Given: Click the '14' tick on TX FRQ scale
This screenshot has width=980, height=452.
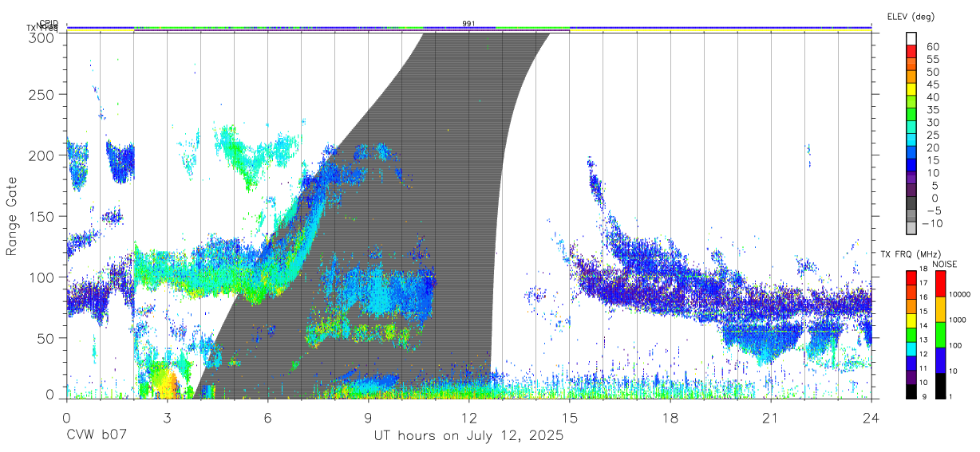Looking at the screenshot, I should pos(923,325).
